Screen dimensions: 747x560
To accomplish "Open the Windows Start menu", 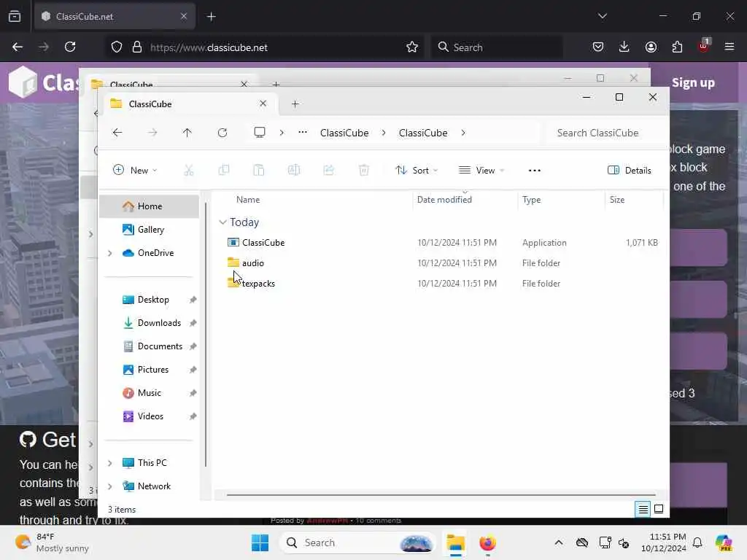I will 260,542.
